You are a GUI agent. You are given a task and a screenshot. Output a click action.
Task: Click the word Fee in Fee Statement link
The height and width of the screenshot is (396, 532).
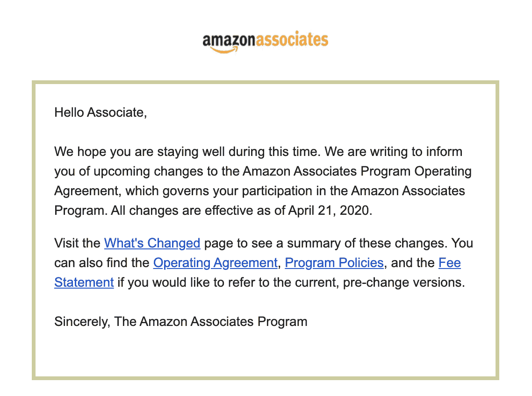coord(450,263)
